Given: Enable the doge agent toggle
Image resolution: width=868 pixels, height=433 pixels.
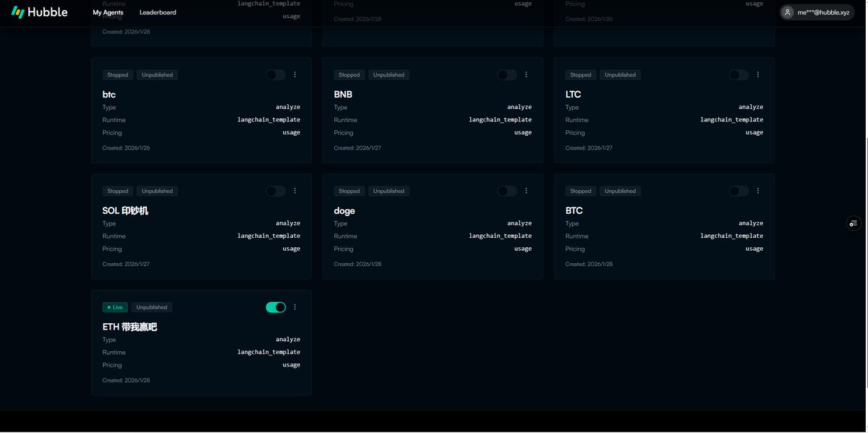Looking at the screenshot, I should tap(507, 191).
